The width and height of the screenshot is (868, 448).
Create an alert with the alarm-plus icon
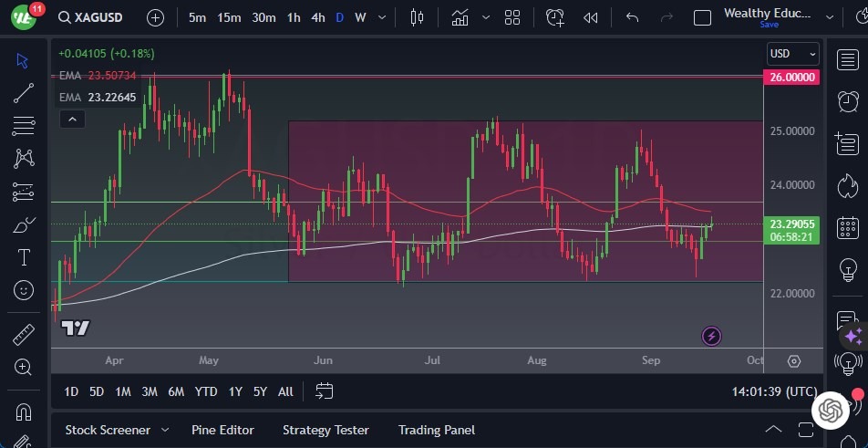tap(555, 17)
